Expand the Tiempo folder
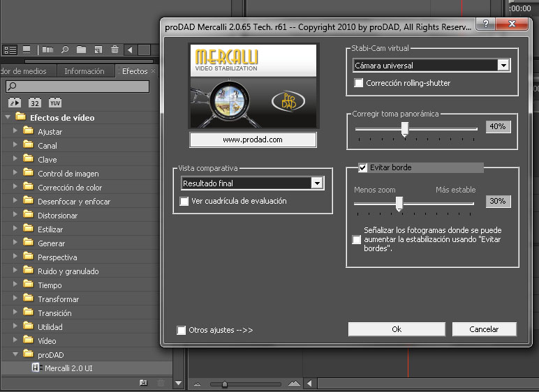Viewport: 539px width, 392px height. (x=15, y=284)
